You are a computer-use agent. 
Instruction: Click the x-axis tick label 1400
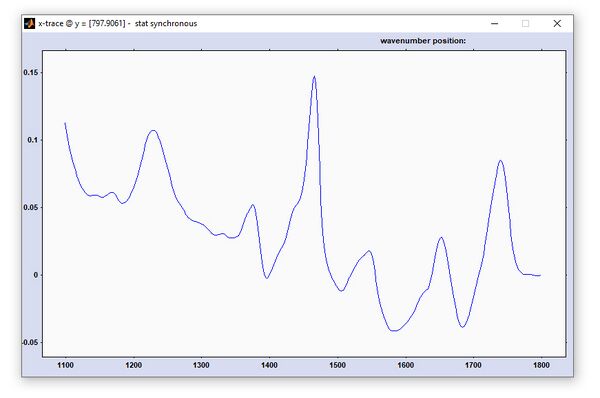[269, 365]
